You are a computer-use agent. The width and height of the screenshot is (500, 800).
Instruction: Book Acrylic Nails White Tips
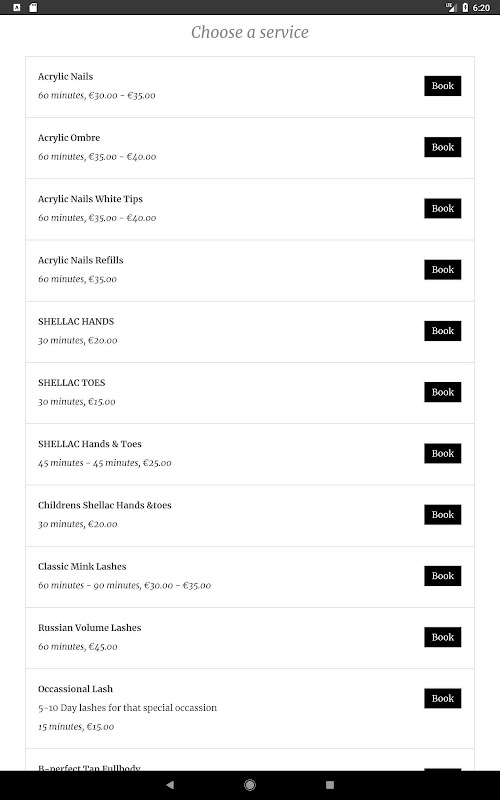[x=442, y=208]
